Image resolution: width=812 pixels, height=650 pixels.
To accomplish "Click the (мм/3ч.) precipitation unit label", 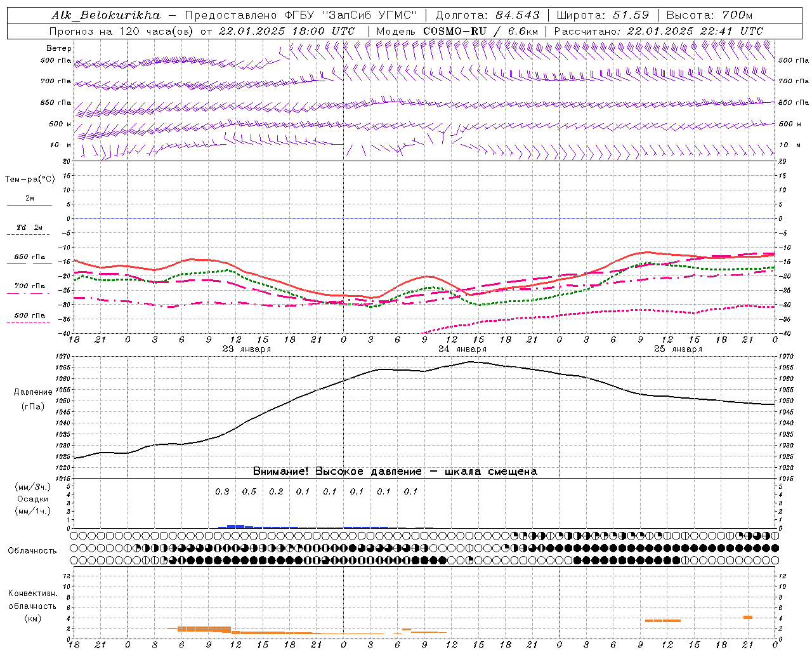I will [32, 487].
